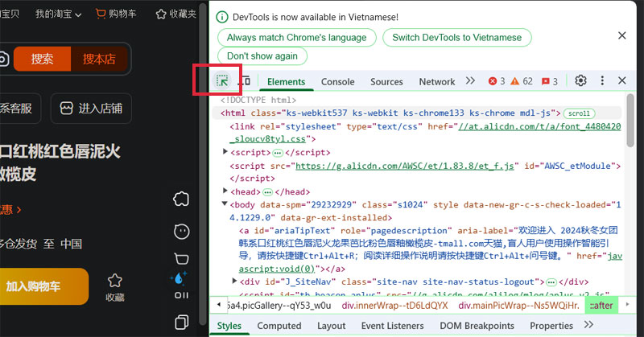The height and width of the screenshot is (337, 644).
Task: Switch to the Styles subtab
Action: click(x=229, y=326)
